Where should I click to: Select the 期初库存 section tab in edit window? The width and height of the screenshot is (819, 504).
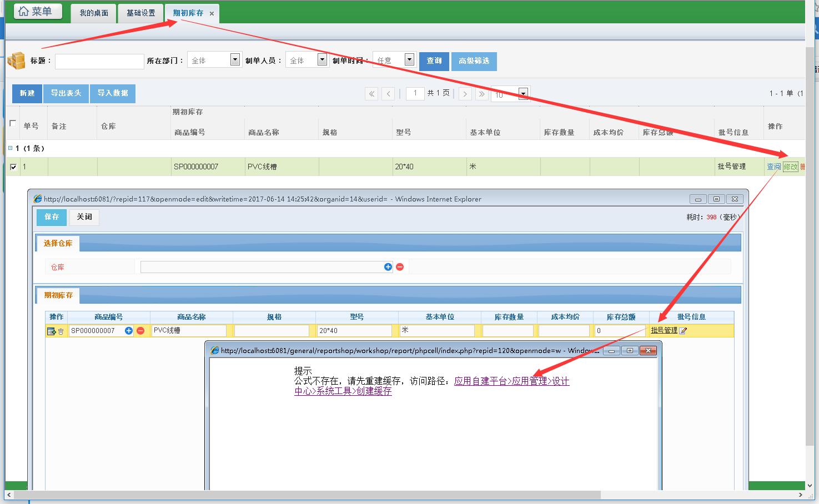[58, 295]
